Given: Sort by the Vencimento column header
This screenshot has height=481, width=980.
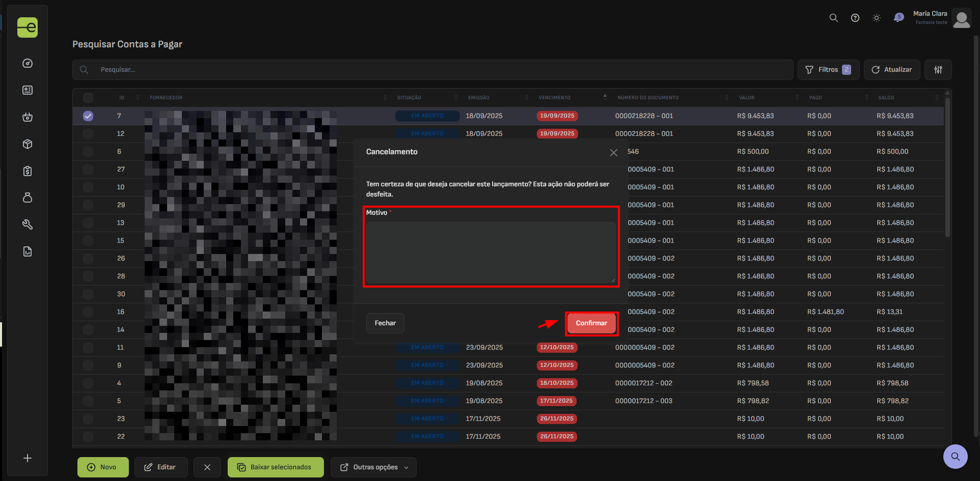Looking at the screenshot, I should coord(555,98).
